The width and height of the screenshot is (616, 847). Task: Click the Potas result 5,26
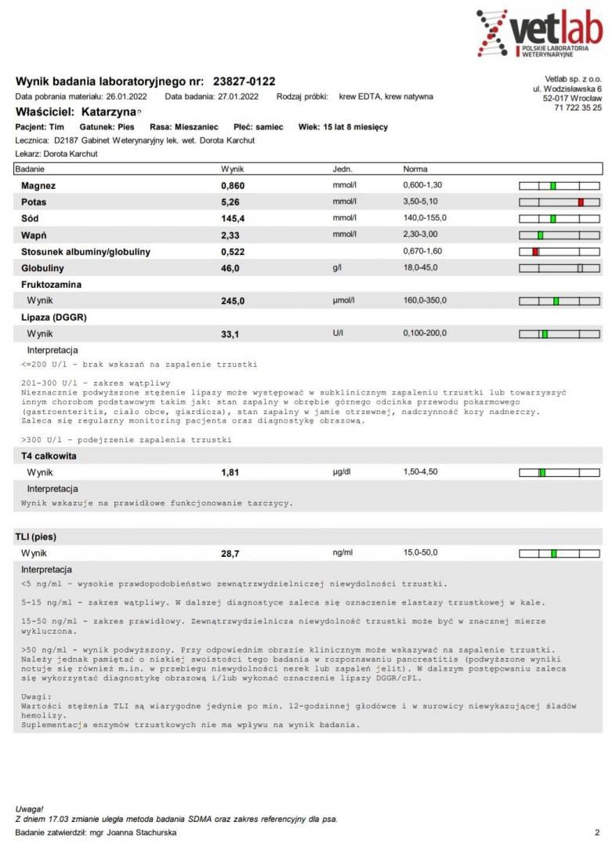click(x=230, y=202)
